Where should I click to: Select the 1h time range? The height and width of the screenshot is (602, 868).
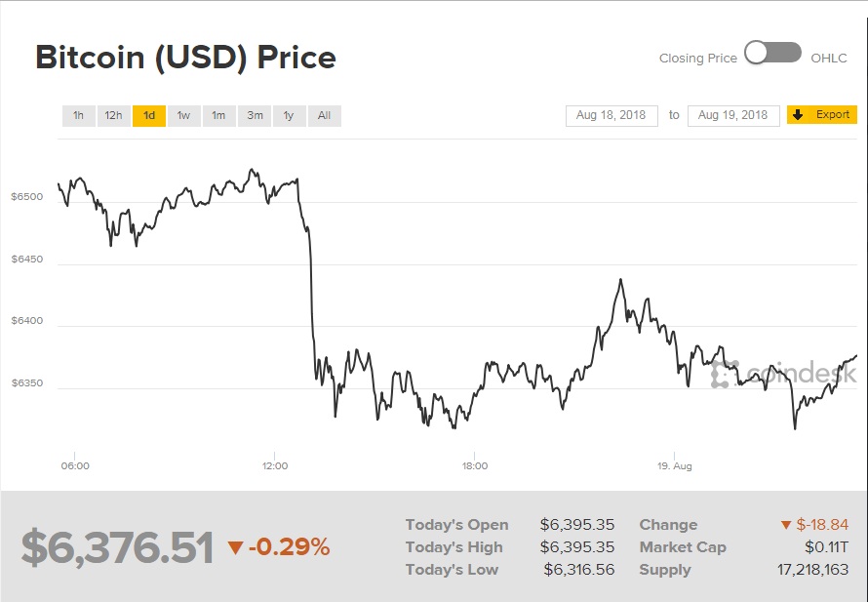pos(79,116)
